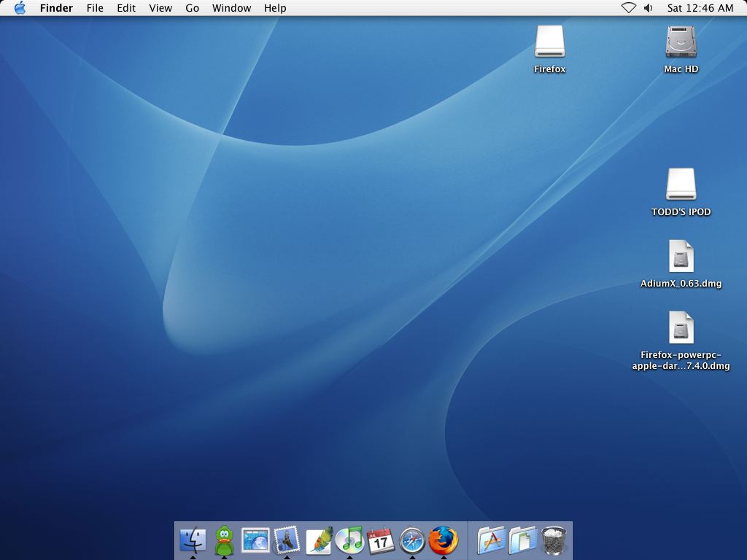Viewport: 747px width, 560px height.
Task: Launch Adium green duck icon in dock
Action: [x=224, y=540]
